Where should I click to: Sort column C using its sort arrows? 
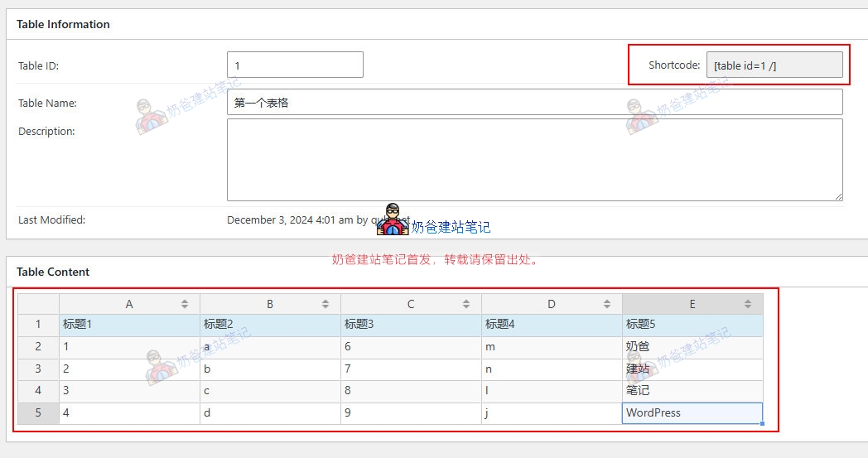click(466, 304)
